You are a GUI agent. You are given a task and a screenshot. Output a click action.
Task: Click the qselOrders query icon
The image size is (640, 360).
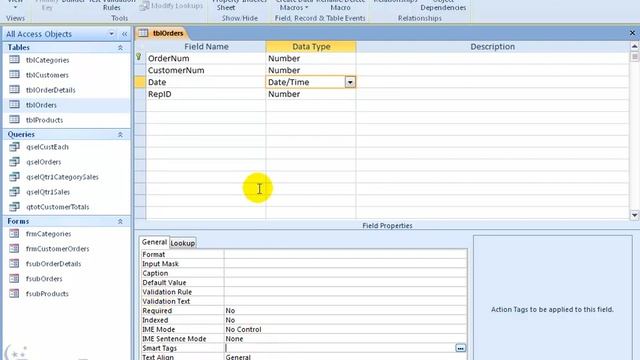14,162
